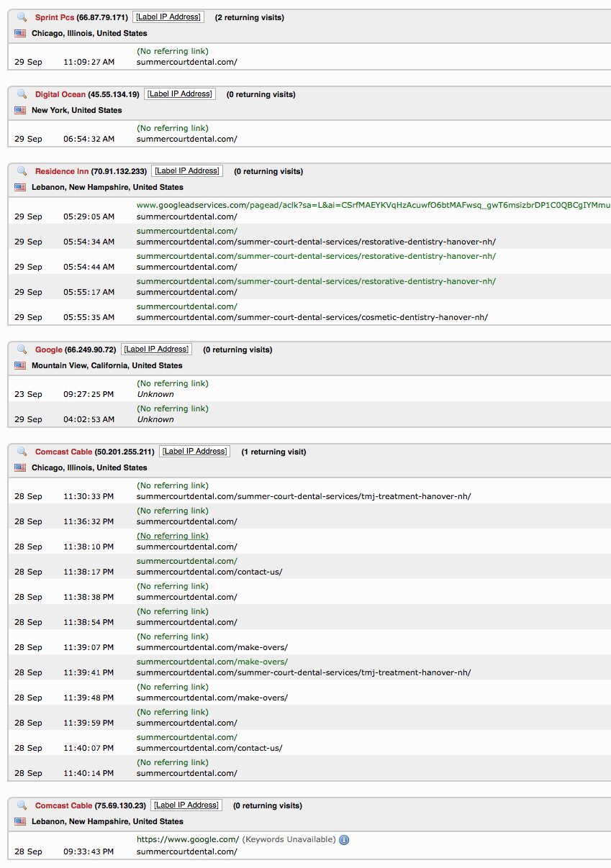Select the 11:09:27 AM timestamp
This screenshot has width=611, height=868.
(x=89, y=62)
